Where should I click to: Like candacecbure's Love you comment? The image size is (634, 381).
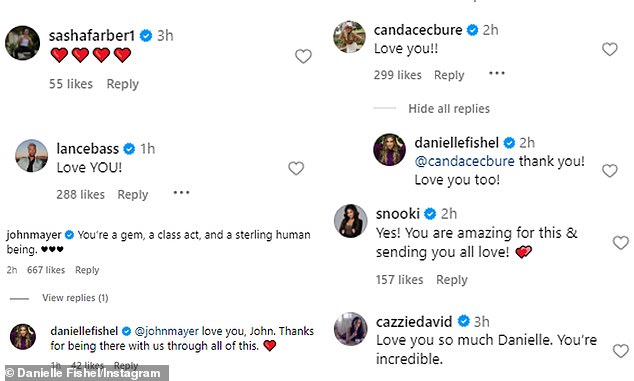pyautogui.click(x=610, y=49)
